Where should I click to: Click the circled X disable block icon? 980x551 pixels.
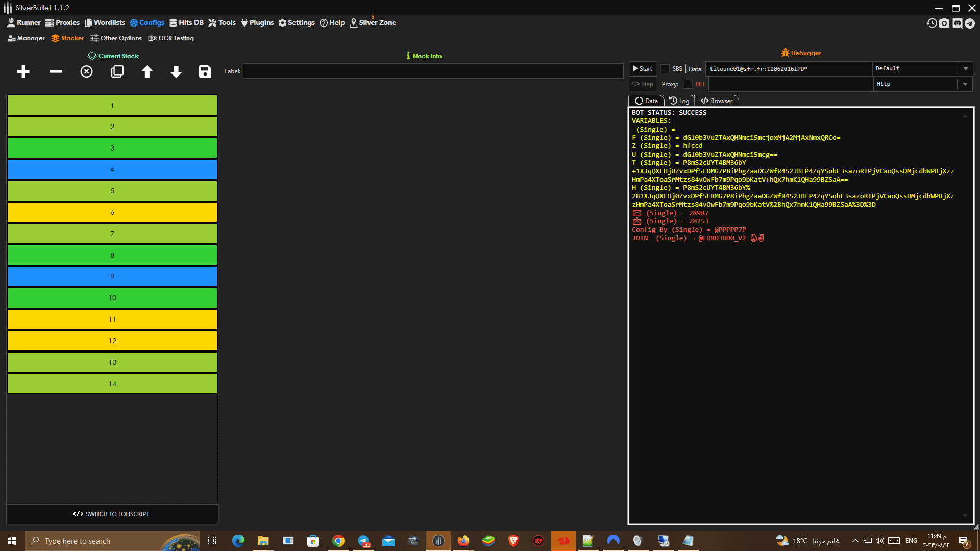(86, 71)
